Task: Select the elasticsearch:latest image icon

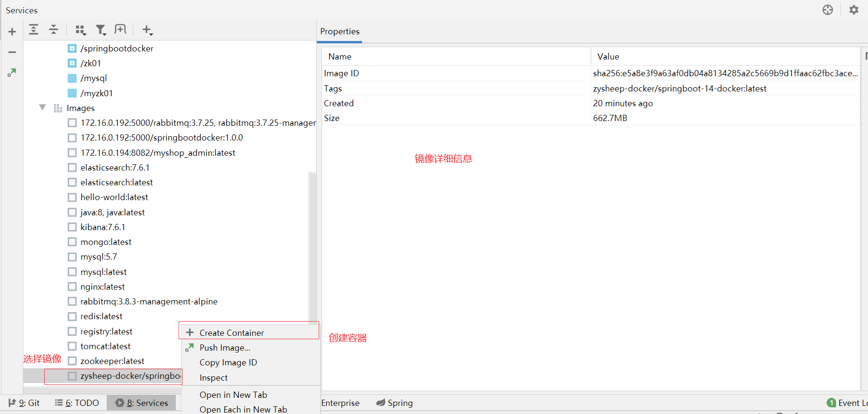Action: click(72, 182)
